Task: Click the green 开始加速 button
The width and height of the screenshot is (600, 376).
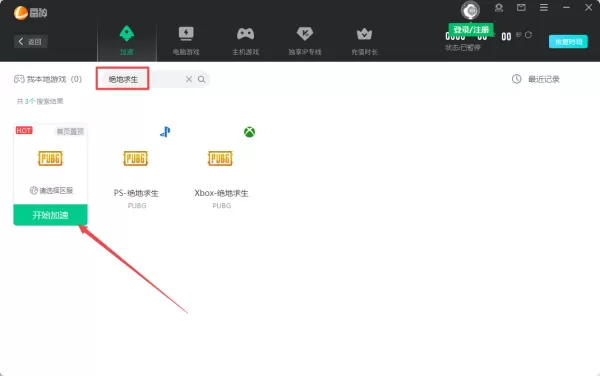Action: pos(51,215)
